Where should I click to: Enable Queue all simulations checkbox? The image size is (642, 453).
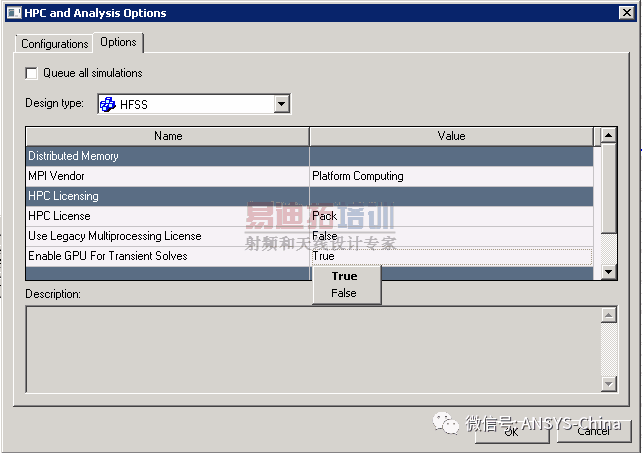tap(32, 73)
